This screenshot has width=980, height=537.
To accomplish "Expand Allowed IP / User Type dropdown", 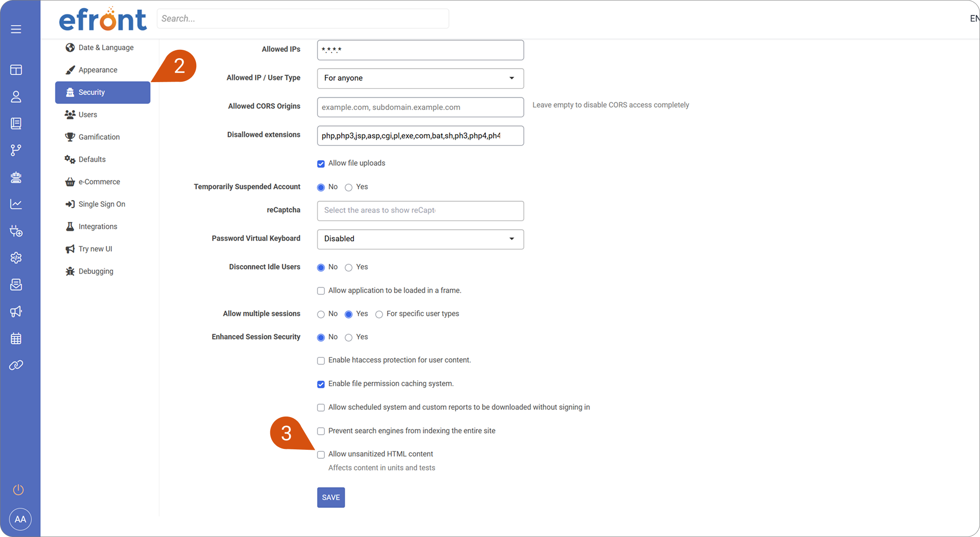I will (420, 78).
